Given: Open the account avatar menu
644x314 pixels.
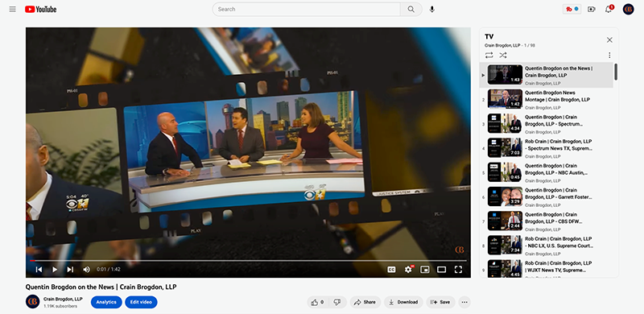Looking at the screenshot, I should pyautogui.click(x=628, y=9).
